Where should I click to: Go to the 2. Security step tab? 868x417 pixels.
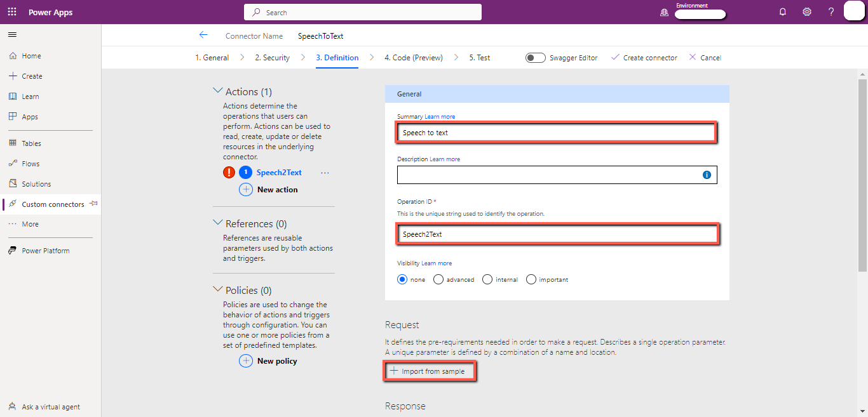pos(273,58)
